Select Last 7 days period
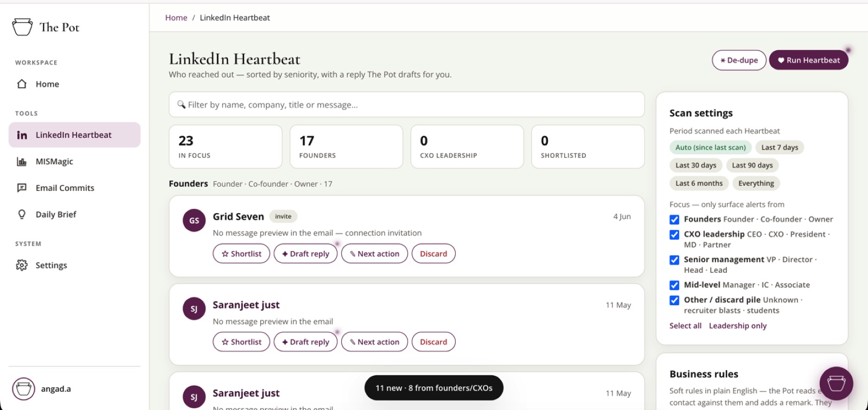 (x=780, y=148)
